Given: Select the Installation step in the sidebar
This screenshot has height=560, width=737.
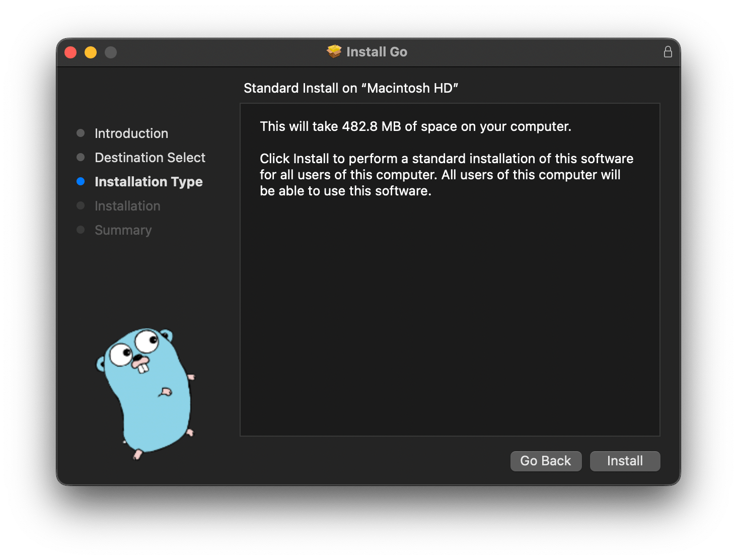Looking at the screenshot, I should click(127, 205).
